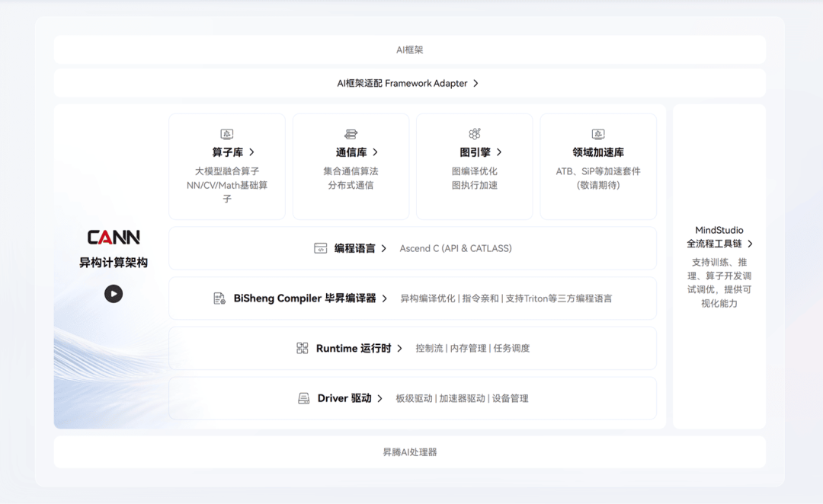Expand the Framework Adapter chevron arrow
Image resolution: width=823 pixels, height=504 pixels.
[x=476, y=84]
